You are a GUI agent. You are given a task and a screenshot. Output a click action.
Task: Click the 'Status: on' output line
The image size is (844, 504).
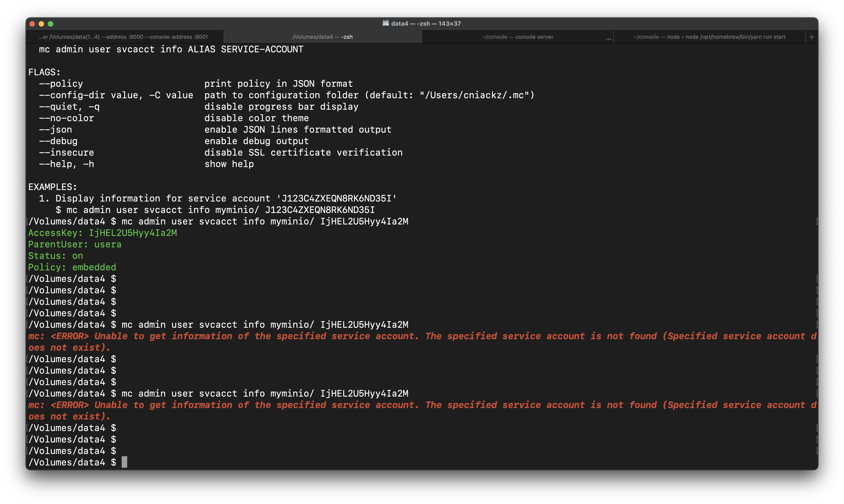55,256
